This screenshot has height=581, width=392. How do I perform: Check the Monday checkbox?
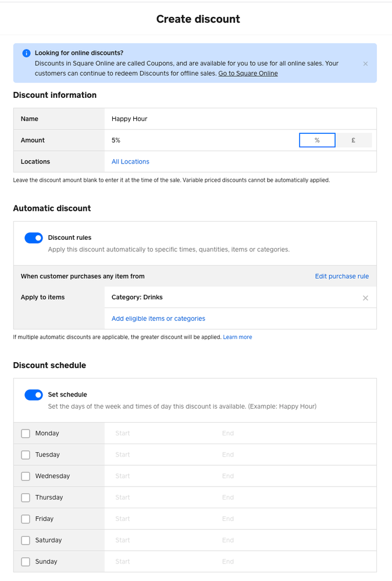pos(26,434)
